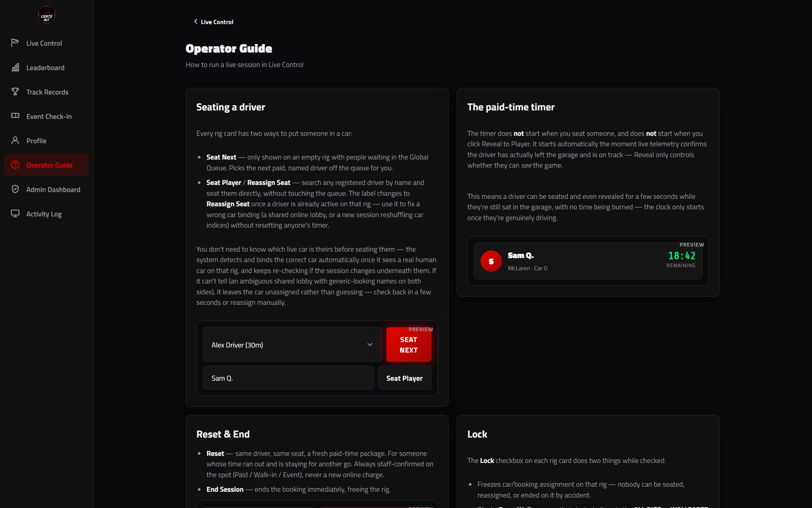Click the Live Control flag icon
Viewport: 812px width, 508px height.
(x=15, y=43)
